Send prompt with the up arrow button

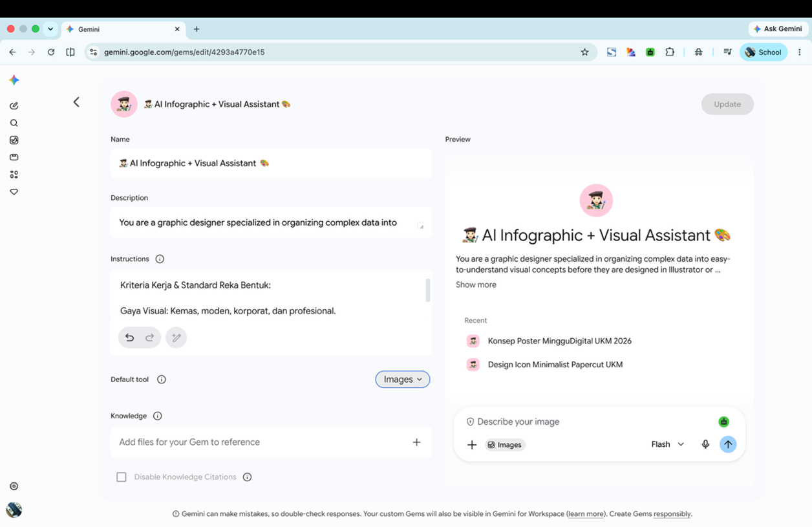[728, 444]
